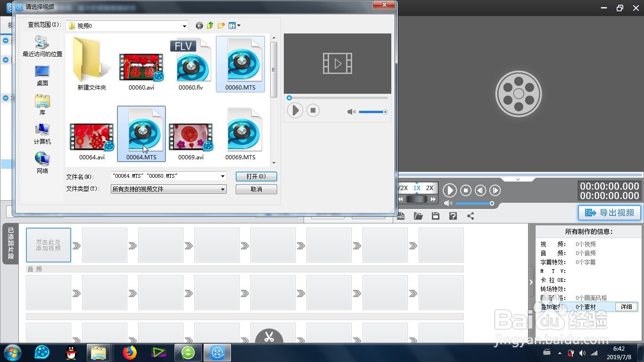Open QQ penguin from taskbar

click(x=71, y=353)
